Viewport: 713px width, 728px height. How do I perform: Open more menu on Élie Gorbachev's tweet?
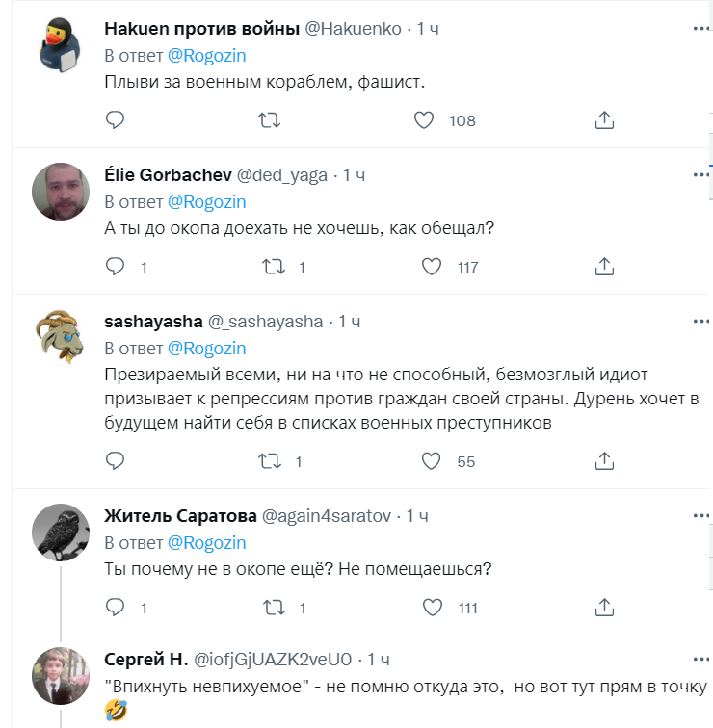pos(700,175)
